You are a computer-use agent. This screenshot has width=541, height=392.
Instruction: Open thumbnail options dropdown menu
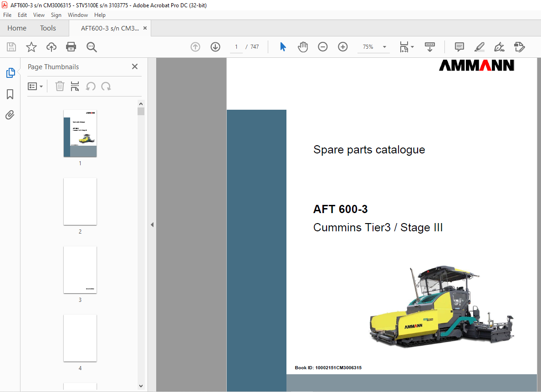pyautogui.click(x=35, y=86)
